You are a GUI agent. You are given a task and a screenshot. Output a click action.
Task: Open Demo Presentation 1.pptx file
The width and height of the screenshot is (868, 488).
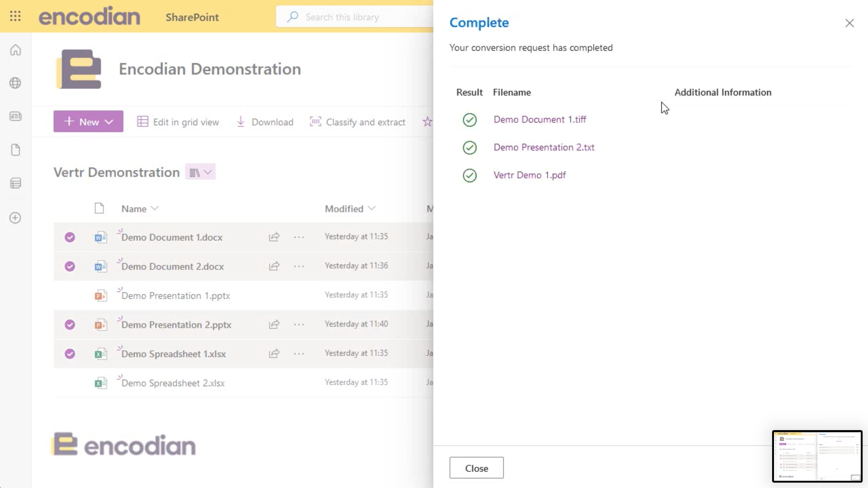click(176, 296)
